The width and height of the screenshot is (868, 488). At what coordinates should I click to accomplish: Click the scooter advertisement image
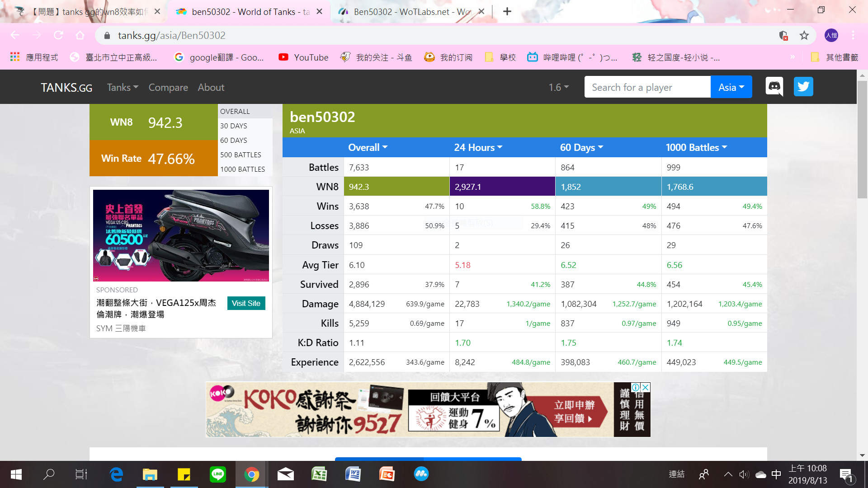tap(181, 235)
